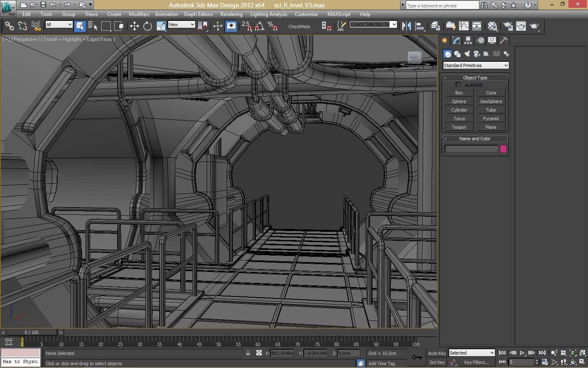The height and width of the screenshot is (368, 588).
Task: Activate the Select and Rotate tool
Action: tap(147, 27)
